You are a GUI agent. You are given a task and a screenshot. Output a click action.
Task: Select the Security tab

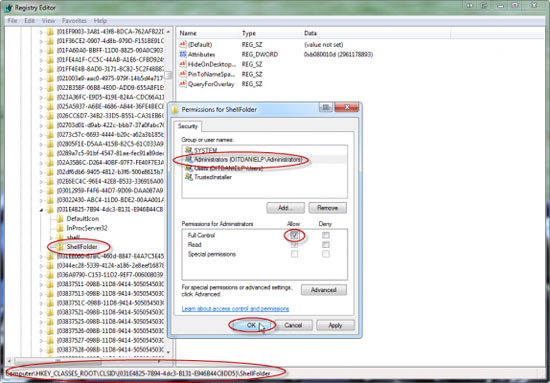point(187,126)
